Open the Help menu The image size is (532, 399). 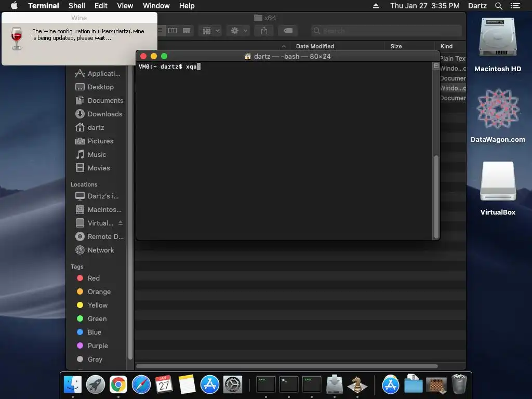coord(187,6)
